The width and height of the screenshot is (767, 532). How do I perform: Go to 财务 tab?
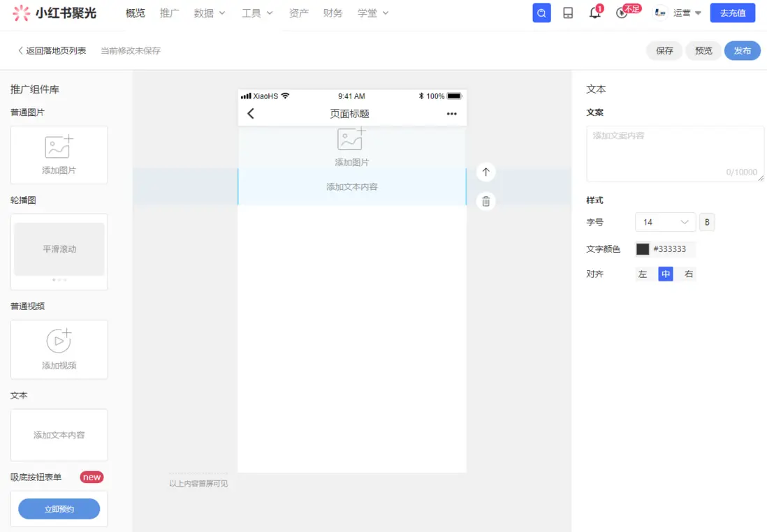pyautogui.click(x=333, y=13)
